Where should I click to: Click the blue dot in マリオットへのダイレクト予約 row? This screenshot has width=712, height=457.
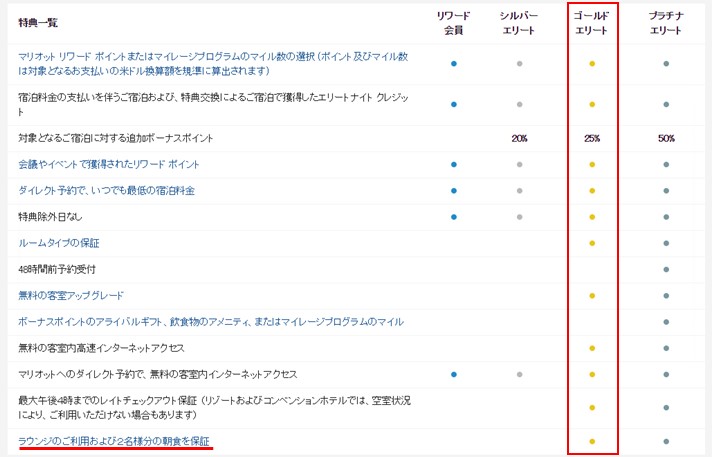click(x=454, y=375)
